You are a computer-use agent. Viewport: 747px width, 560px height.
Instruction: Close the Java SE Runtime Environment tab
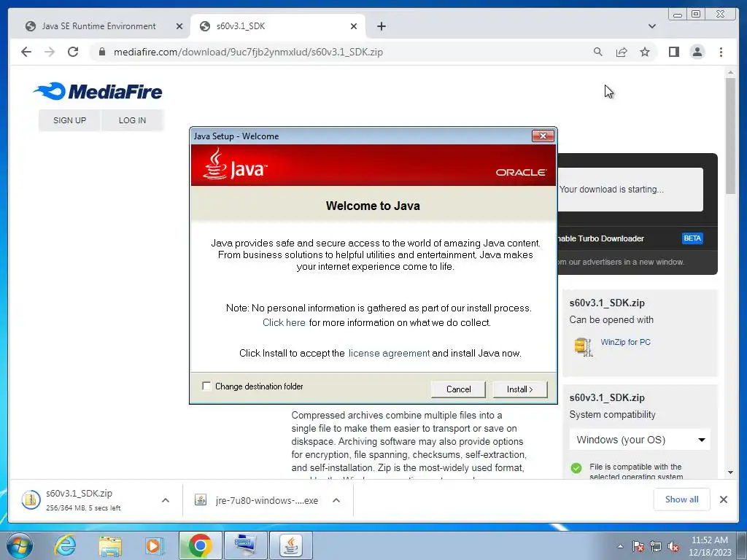coord(179,26)
